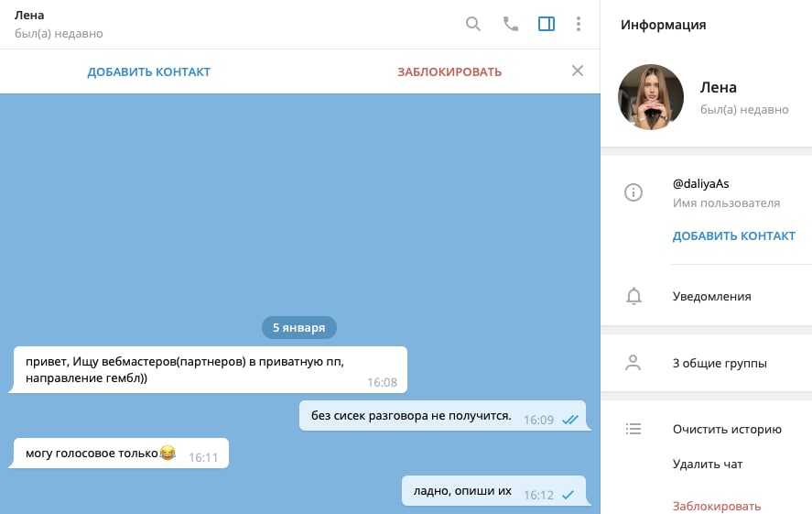Click the list icon beside Очистить историю

click(633, 429)
